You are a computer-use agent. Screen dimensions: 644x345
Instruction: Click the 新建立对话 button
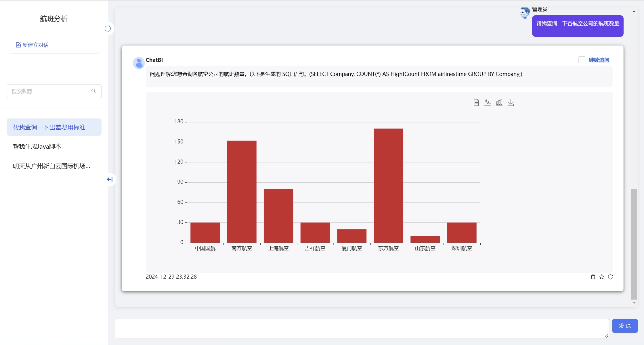coord(54,45)
